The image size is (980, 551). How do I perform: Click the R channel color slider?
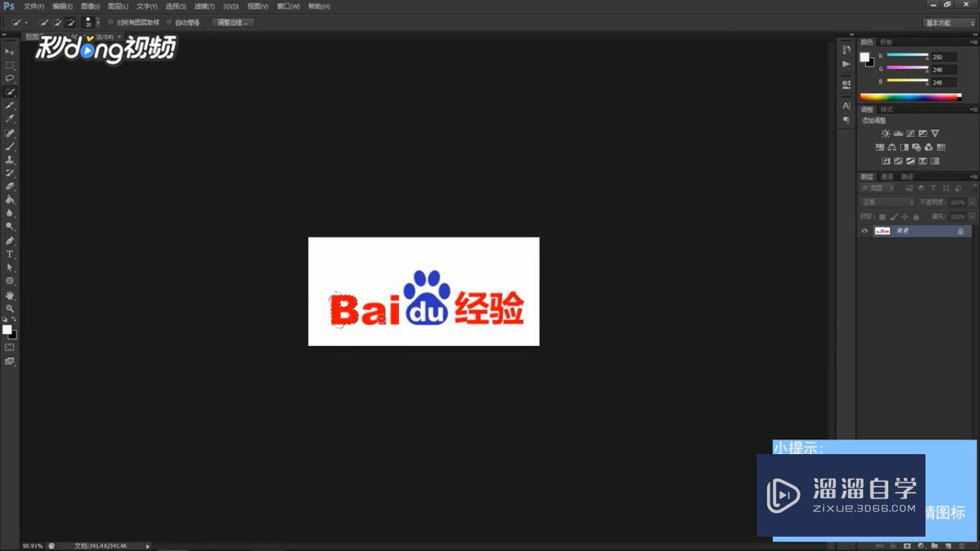(x=908, y=55)
